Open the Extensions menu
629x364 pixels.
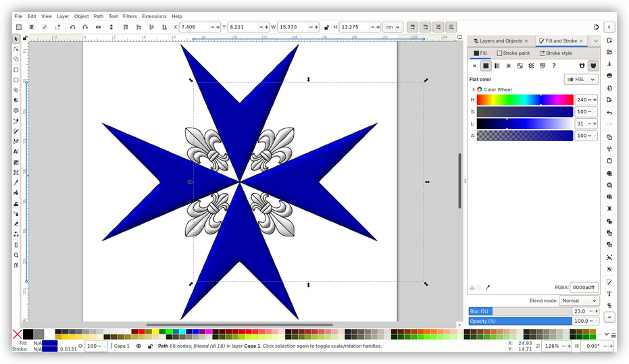154,16
